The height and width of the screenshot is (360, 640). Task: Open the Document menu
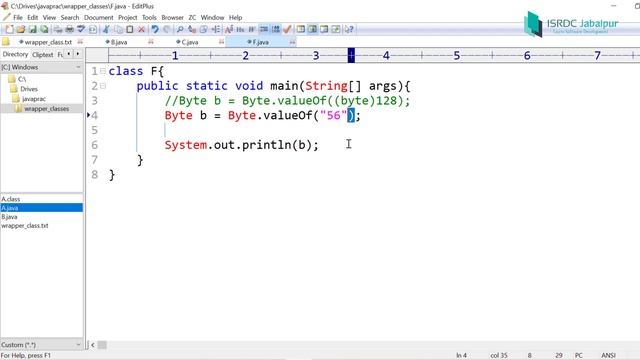point(98,18)
